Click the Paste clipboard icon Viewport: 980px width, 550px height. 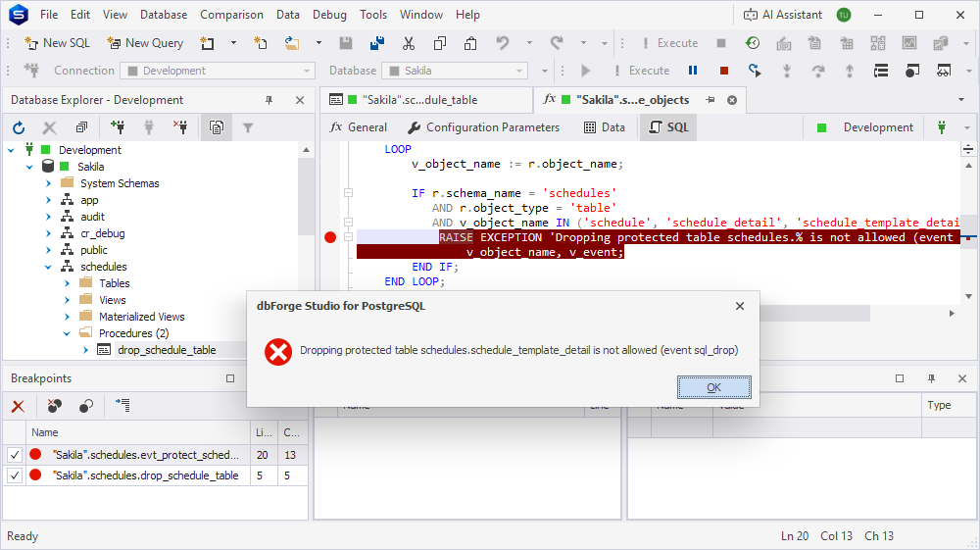[470, 43]
